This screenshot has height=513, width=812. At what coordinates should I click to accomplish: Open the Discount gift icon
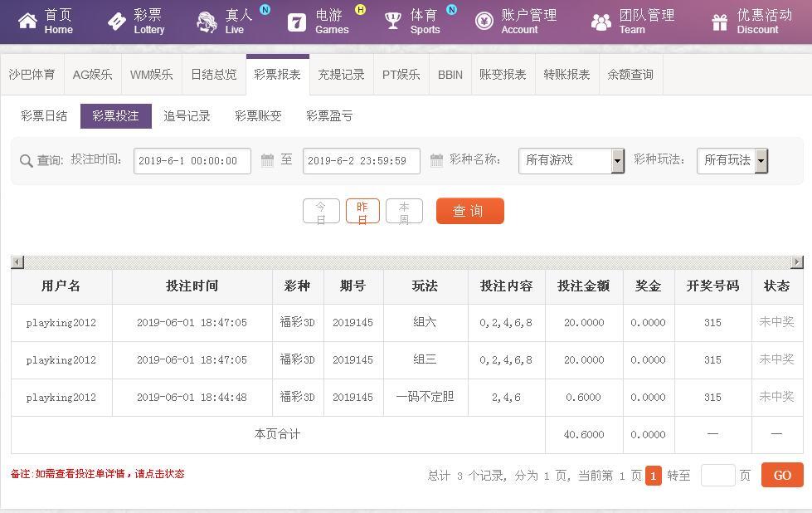[x=720, y=22]
